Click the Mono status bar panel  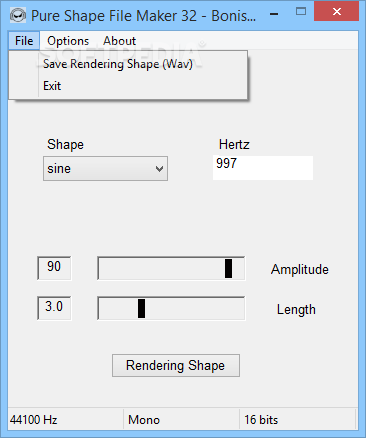click(181, 420)
